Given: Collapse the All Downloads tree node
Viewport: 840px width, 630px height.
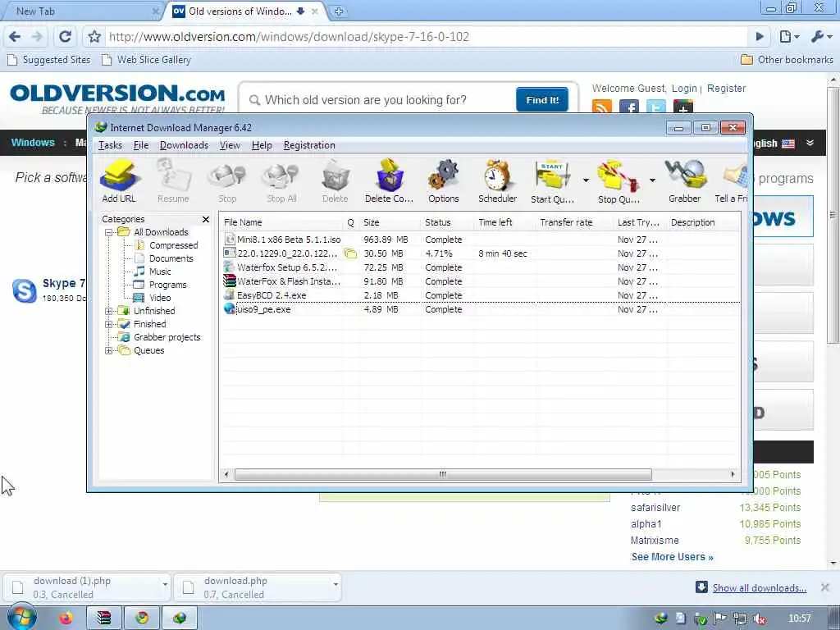Looking at the screenshot, I should tap(109, 232).
